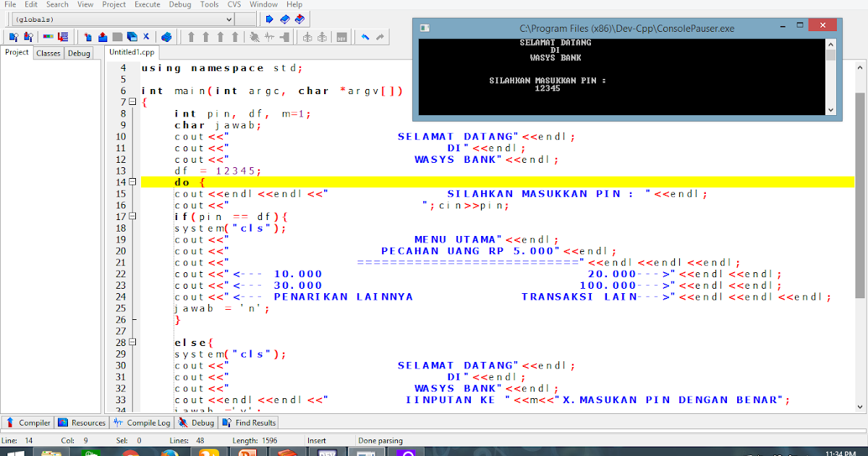Click the last gray up-arrow Rebuild icon
This screenshot has height=456, width=868.
pos(235,36)
